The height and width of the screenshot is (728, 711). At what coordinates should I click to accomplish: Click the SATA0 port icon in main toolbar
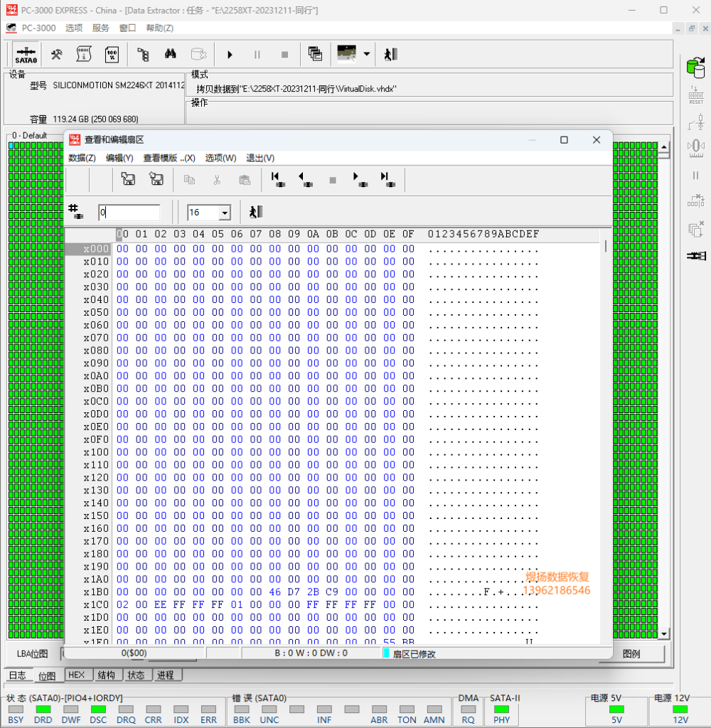[26, 55]
